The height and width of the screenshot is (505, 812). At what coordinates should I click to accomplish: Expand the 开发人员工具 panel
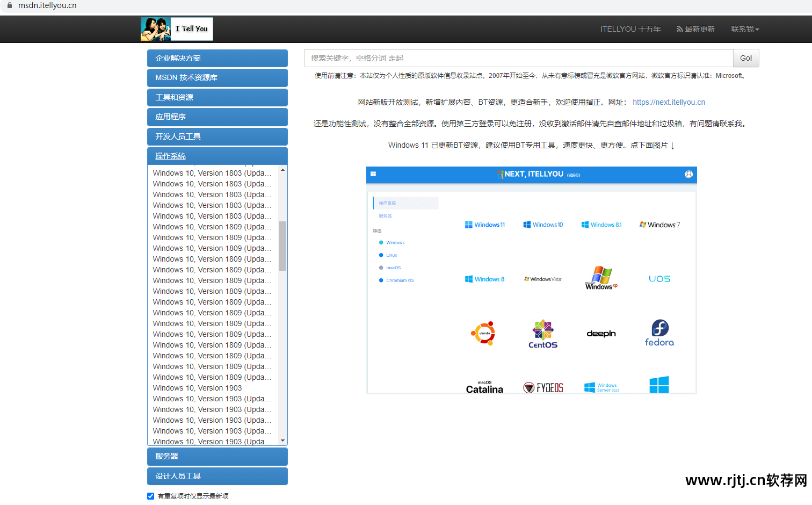point(218,136)
